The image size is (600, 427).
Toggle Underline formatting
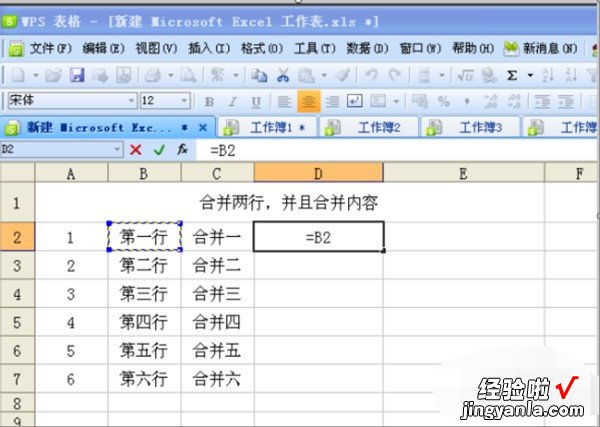[256, 102]
